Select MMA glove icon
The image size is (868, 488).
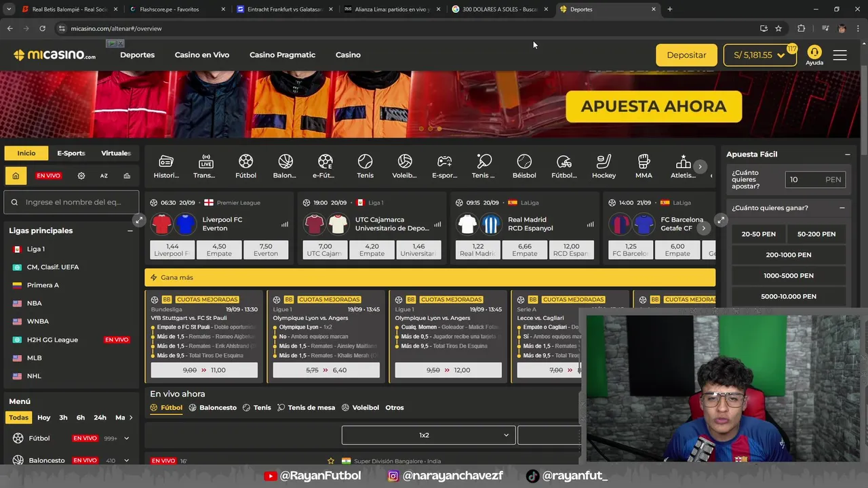pyautogui.click(x=644, y=166)
